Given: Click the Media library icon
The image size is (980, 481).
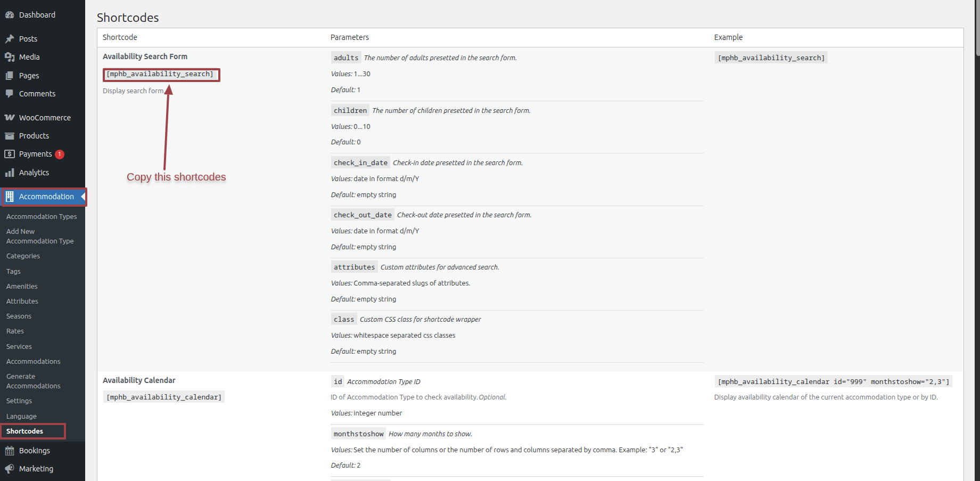Looking at the screenshot, I should click(10, 57).
